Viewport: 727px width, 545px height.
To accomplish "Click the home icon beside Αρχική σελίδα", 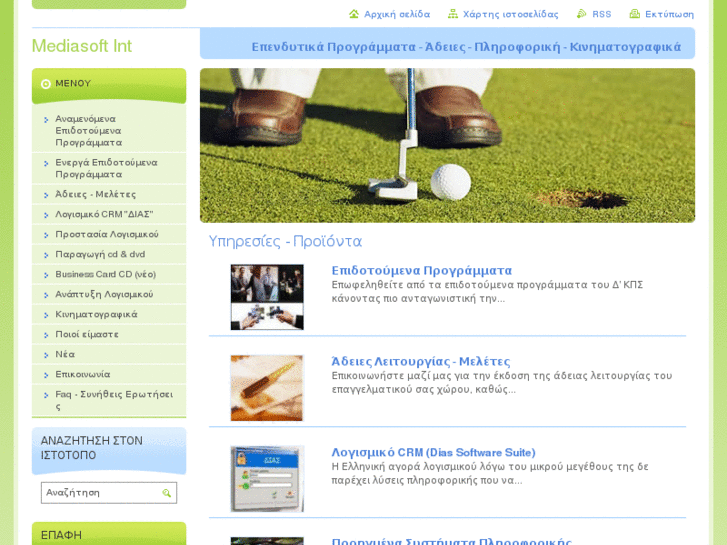I will pyautogui.click(x=354, y=14).
